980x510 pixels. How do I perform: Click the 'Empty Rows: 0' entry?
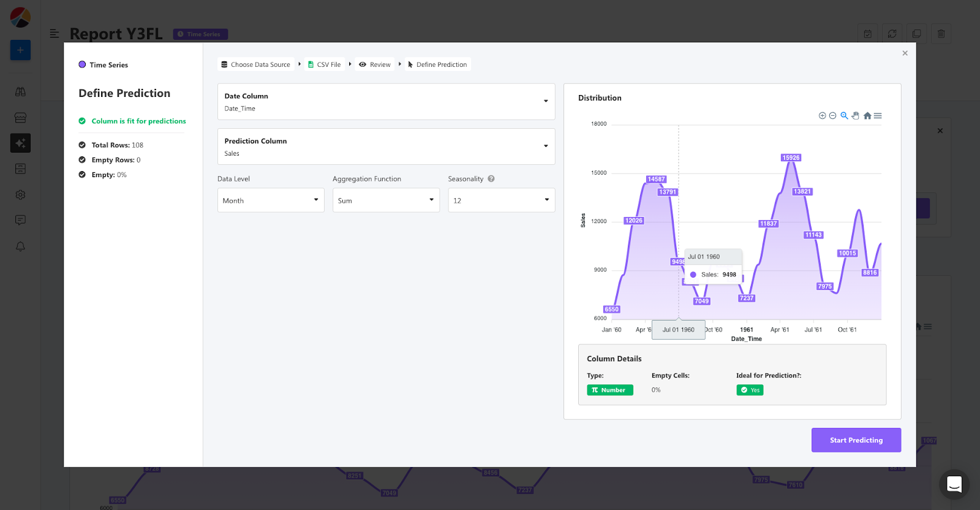pyautogui.click(x=116, y=160)
